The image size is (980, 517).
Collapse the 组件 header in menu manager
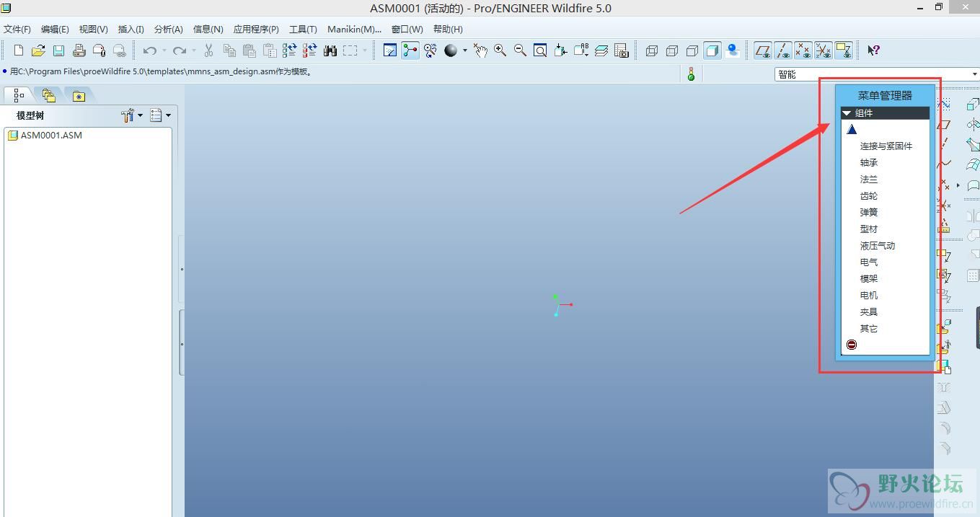(x=886, y=113)
